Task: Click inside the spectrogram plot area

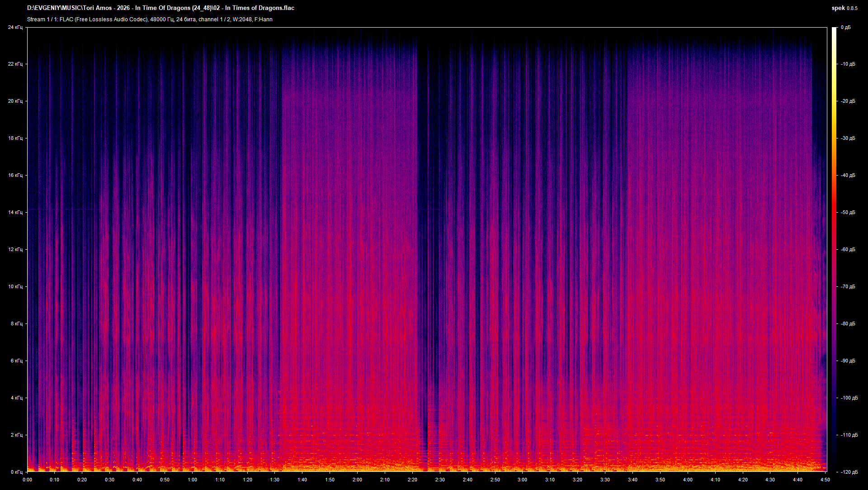Action: click(x=427, y=249)
